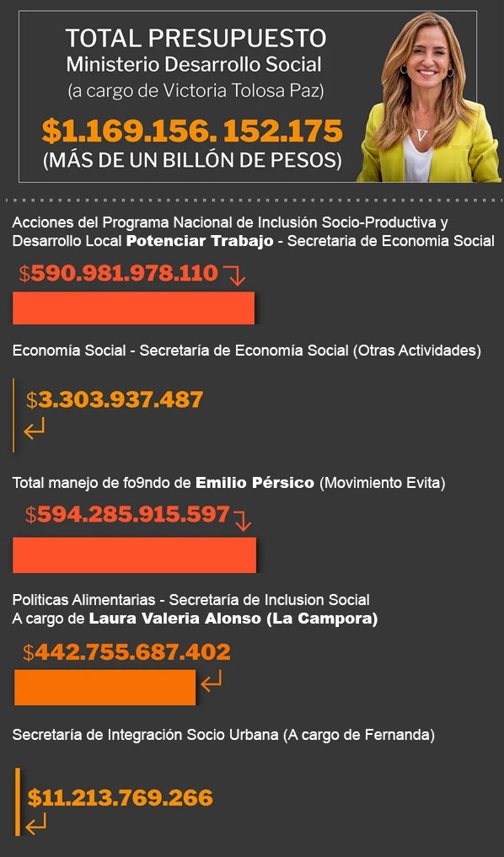Screen dimensions: 504x857
Task: Select the Politicas Alimentarias orange bar
Action: [105, 687]
